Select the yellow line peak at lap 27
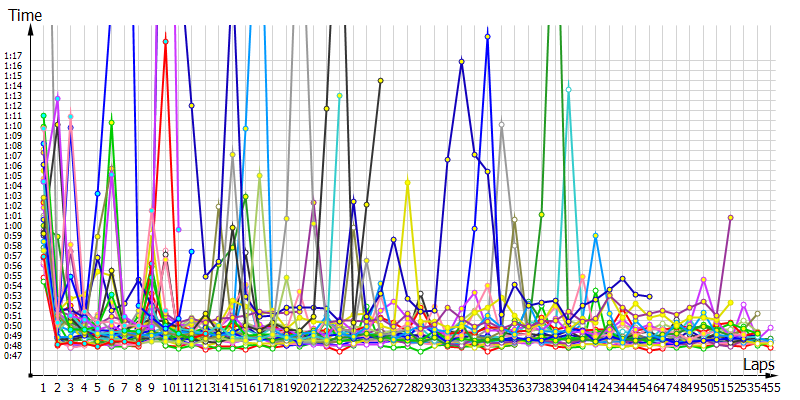 [x=407, y=182]
